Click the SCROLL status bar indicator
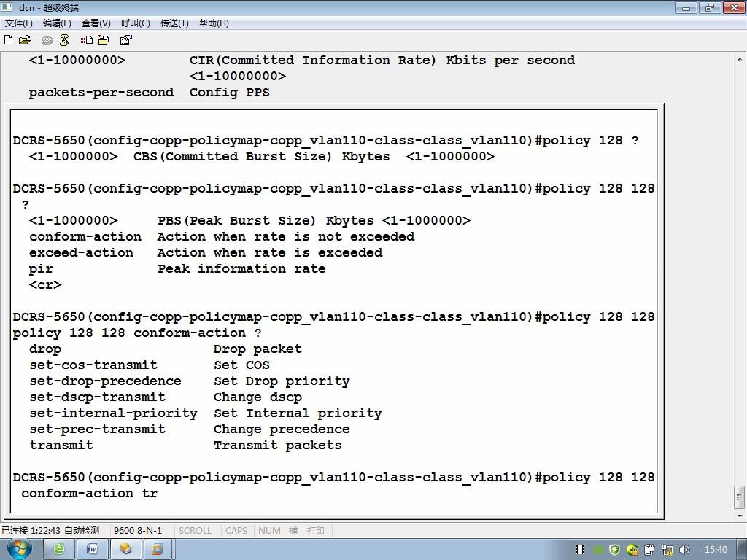 point(195,530)
